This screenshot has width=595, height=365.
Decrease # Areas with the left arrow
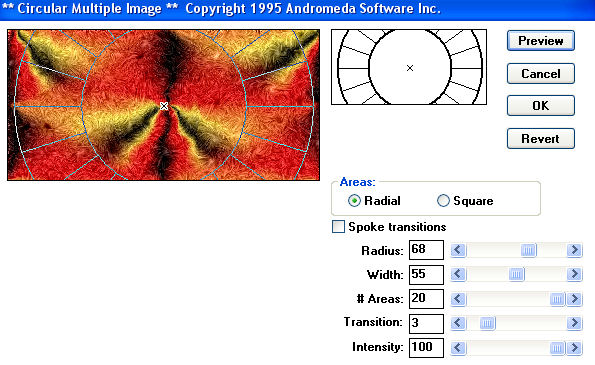point(458,299)
